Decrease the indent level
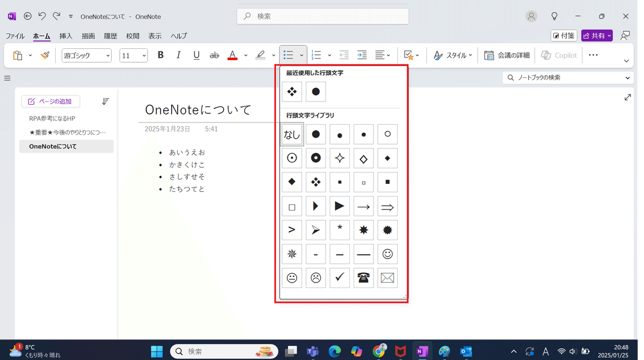Image resolution: width=644 pixels, height=360 pixels. click(x=344, y=55)
